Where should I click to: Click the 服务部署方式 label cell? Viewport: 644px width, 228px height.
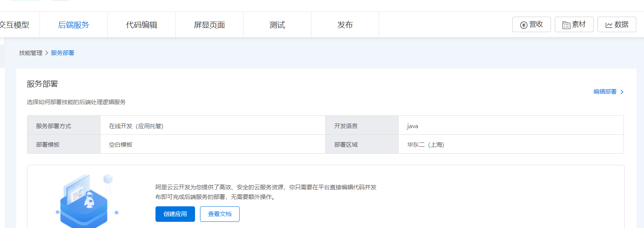point(64,125)
